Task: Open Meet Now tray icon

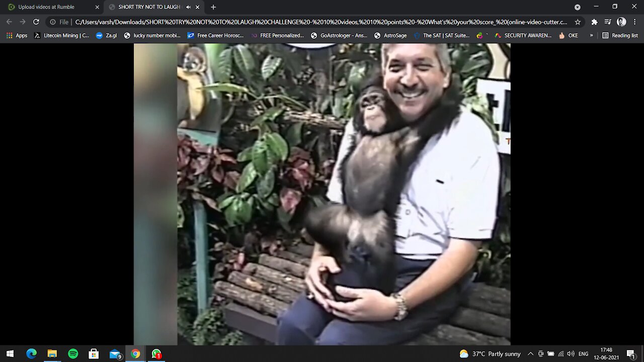Action: coord(541,354)
